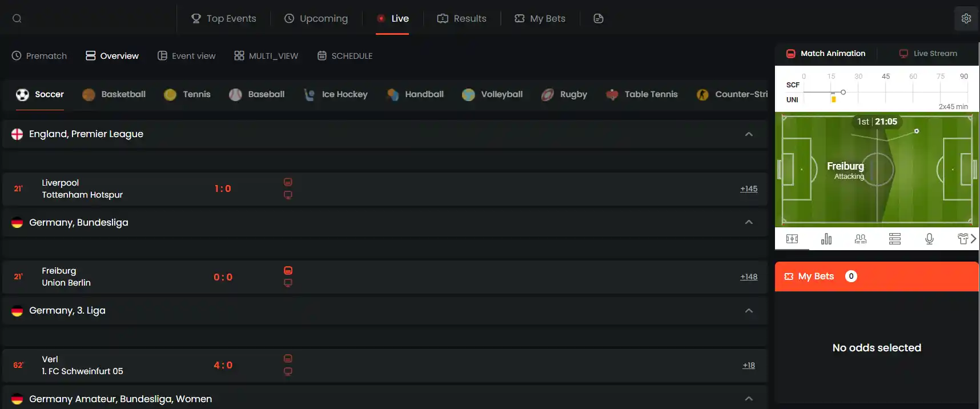Click the bet history icon after My Bets
Image resolution: width=980 pixels, height=409 pixels.
click(x=599, y=18)
